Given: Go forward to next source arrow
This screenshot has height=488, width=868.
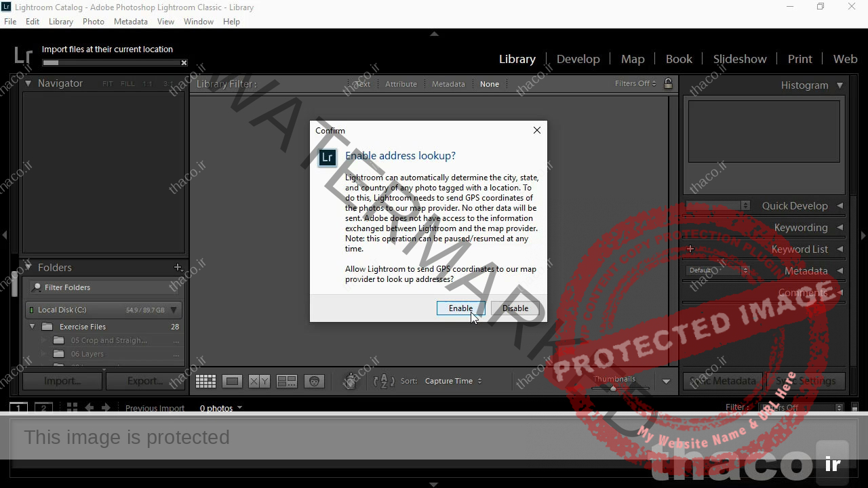Looking at the screenshot, I should tap(106, 407).
